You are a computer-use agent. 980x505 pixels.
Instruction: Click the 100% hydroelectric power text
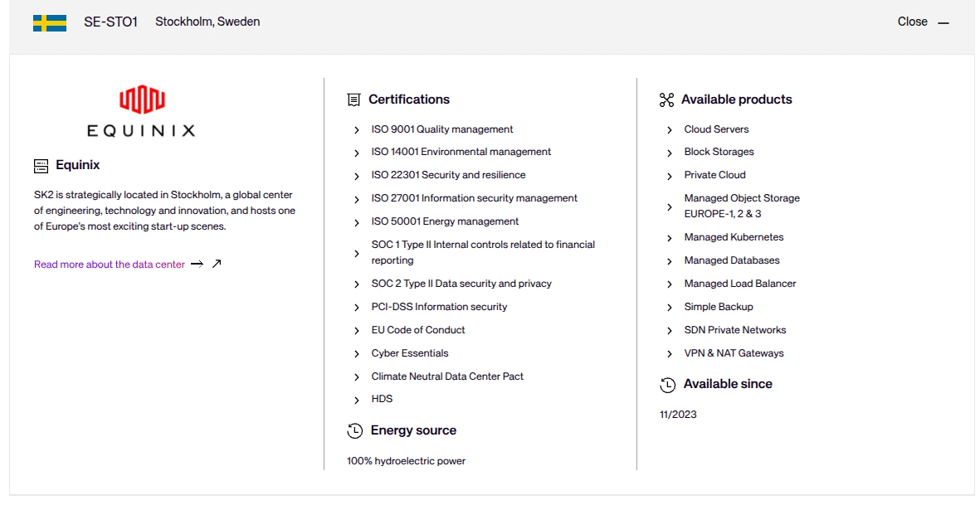pos(407,461)
